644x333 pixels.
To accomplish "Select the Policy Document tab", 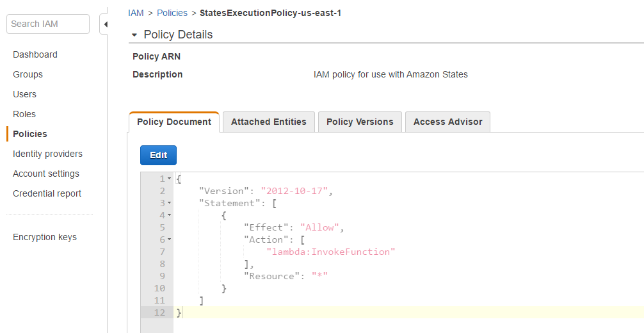I will [x=174, y=122].
